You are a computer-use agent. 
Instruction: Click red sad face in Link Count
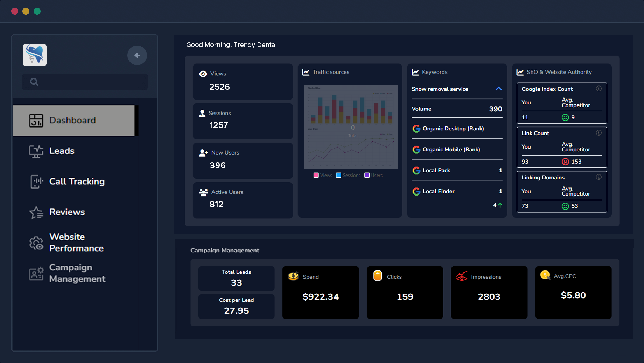565,162
